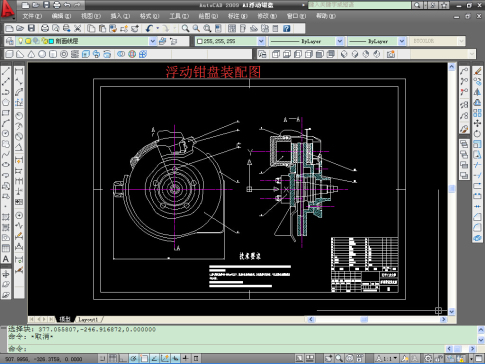
Task: Select the Erase tool in Modify toolbar
Action: click(x=477, y=71)
